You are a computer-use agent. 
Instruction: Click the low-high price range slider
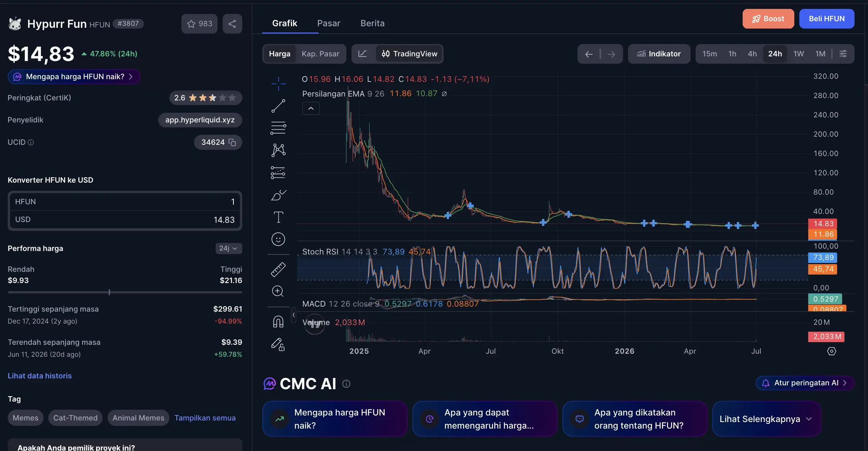point(125,292)
